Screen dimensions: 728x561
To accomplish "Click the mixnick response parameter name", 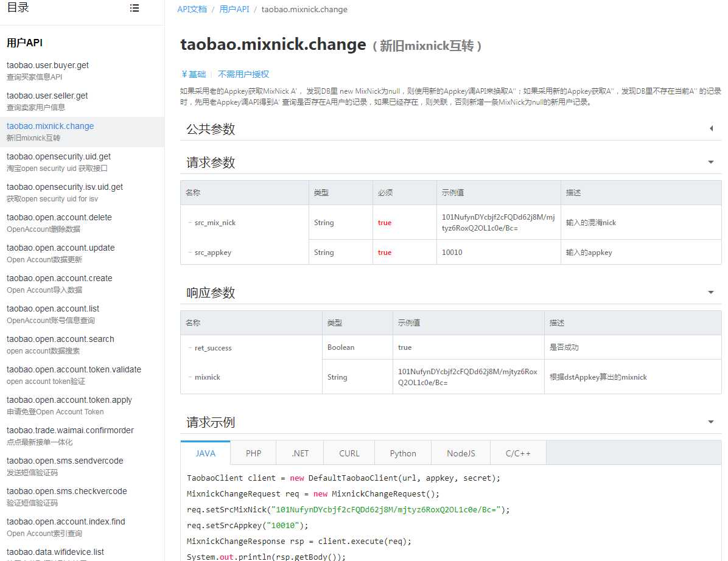I will click(208, 377).
